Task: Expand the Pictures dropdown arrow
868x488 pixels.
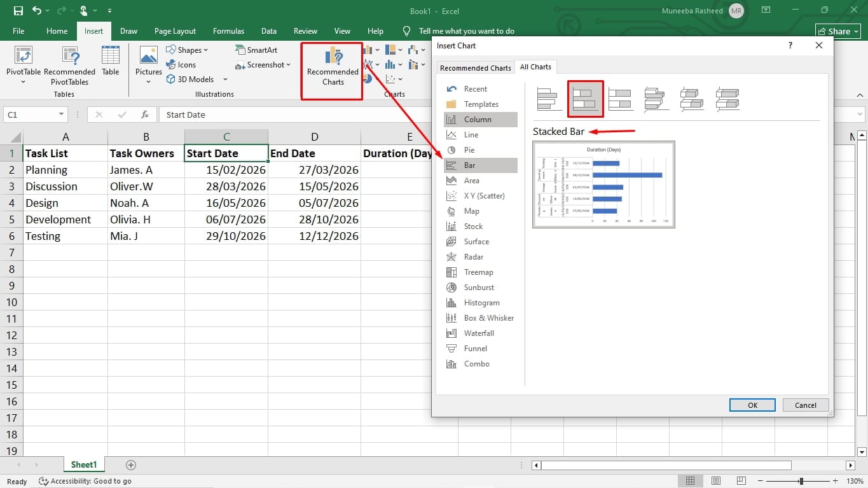Action: 149,81
